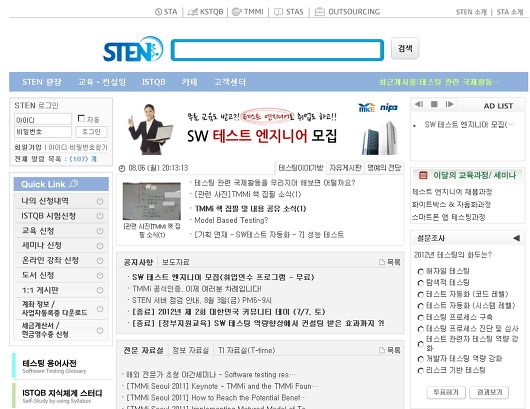Toggle the 자동 login checkbox
The width and height of the screenshot is (530, 409).
[x=81, y=118]
